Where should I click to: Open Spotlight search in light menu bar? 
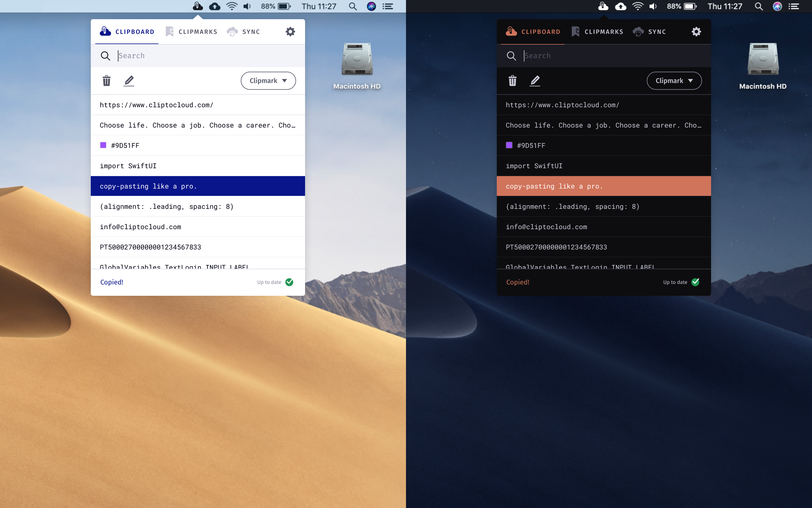(x=353, y=6)
